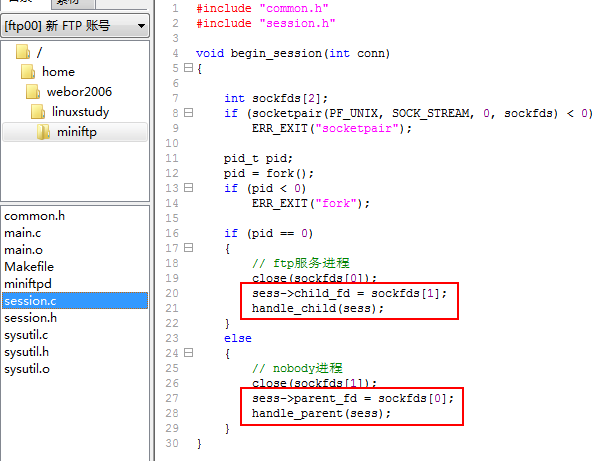Click the nobody comment on line 25
Screen dimensions: 607x461
point(297,368)
